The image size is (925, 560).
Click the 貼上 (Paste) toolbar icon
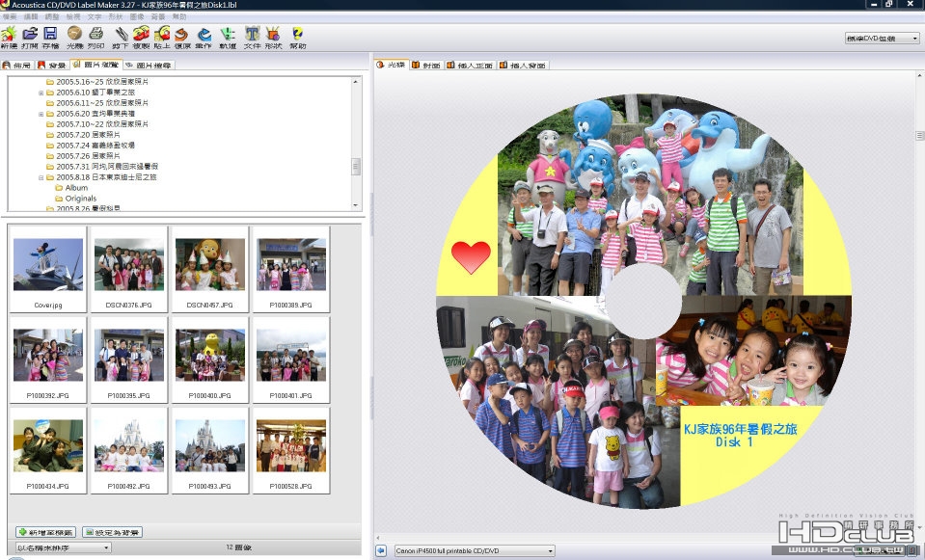162,37
